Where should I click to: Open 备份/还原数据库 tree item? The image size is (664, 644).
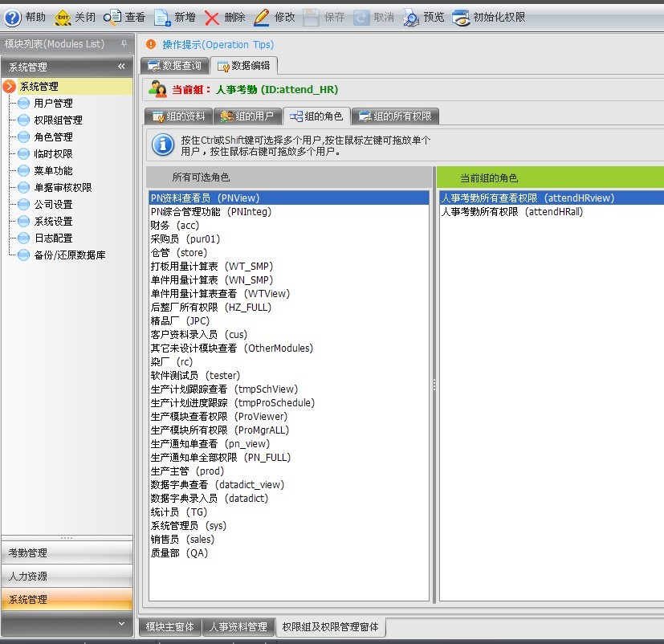(69, 255)
